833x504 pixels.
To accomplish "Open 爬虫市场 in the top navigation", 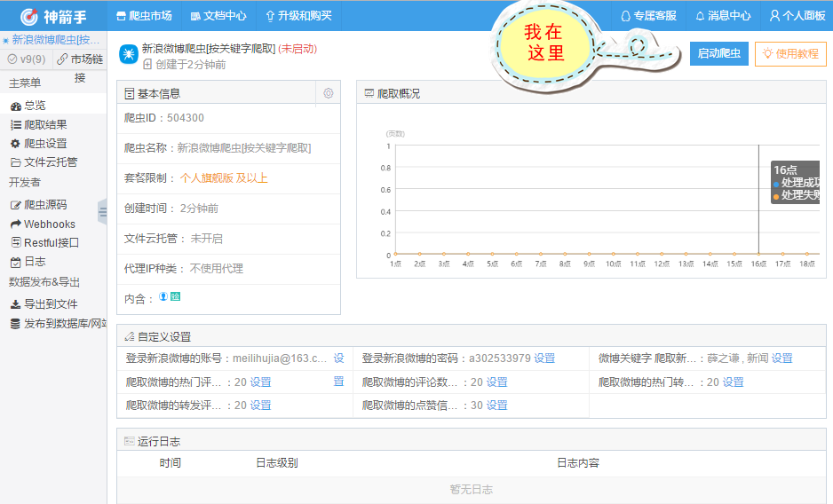I will (144, 16).
